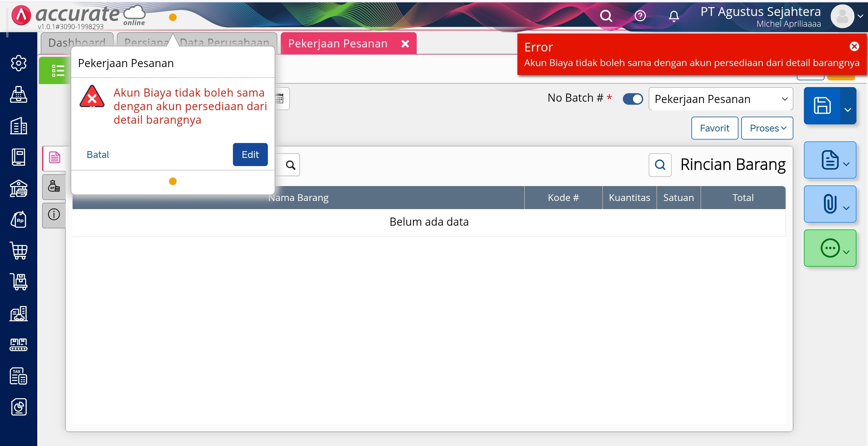The height and width of the screenshot is (446, 868).
Task: Open search beside Rincian Barang
Action: pyautogui.click(x=660, y=165)
